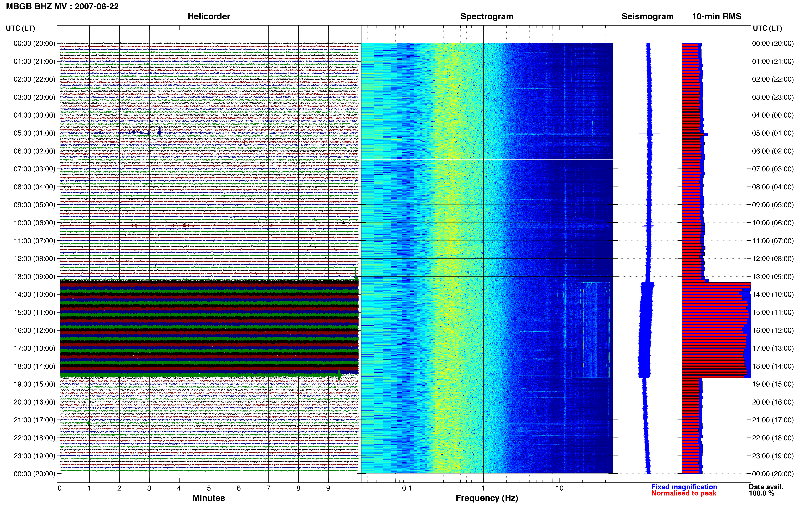This screenshot has width=812, height=508.
Task: Click the left 13:00 (09:00) time label
Action: pos(34,277)
